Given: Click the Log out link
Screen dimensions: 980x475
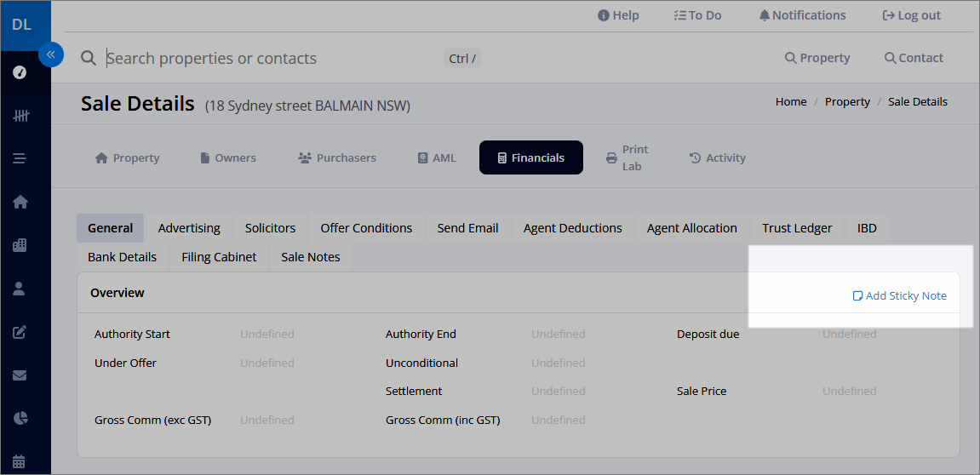Looking at the screenshot, I should click(x=911, y=15).
